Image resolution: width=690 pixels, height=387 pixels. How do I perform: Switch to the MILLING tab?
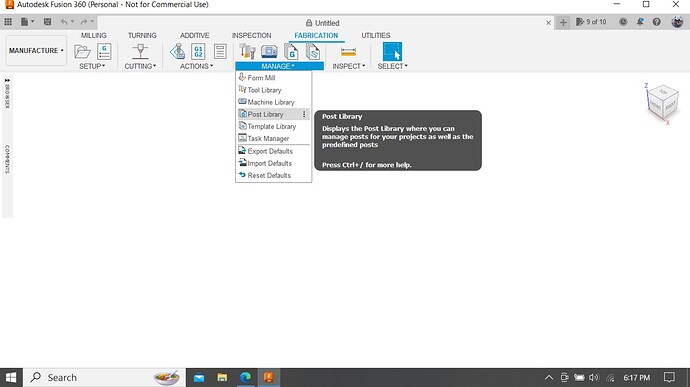click(93, 35)
